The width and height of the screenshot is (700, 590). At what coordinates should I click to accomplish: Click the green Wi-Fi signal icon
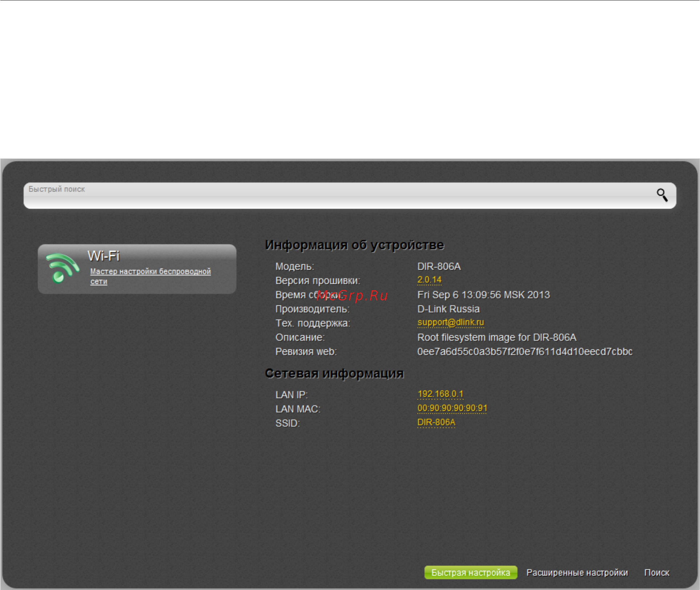pos(62,268)
